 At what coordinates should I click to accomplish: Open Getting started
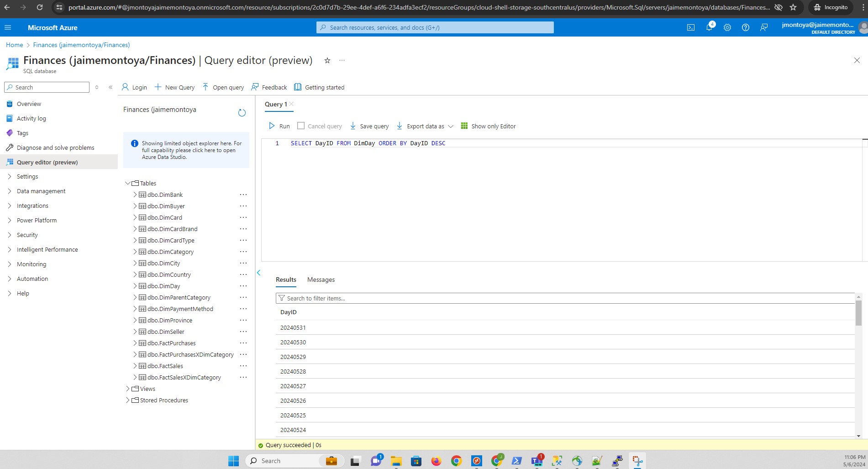319,87
